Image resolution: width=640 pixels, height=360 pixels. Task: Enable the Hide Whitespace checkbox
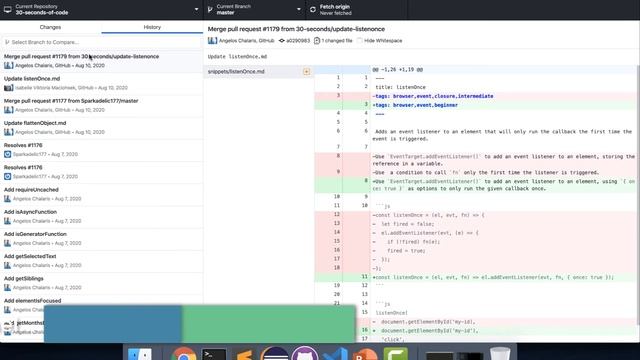[360, 41]
